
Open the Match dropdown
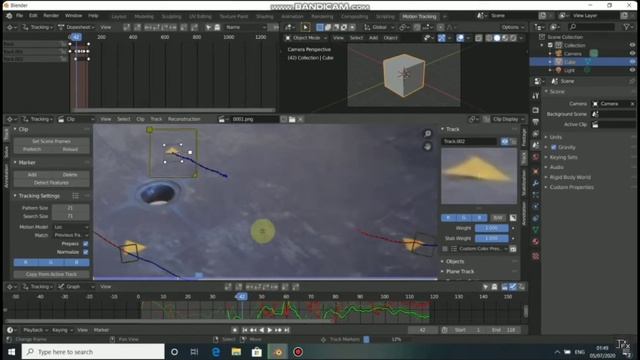[71, 235]
